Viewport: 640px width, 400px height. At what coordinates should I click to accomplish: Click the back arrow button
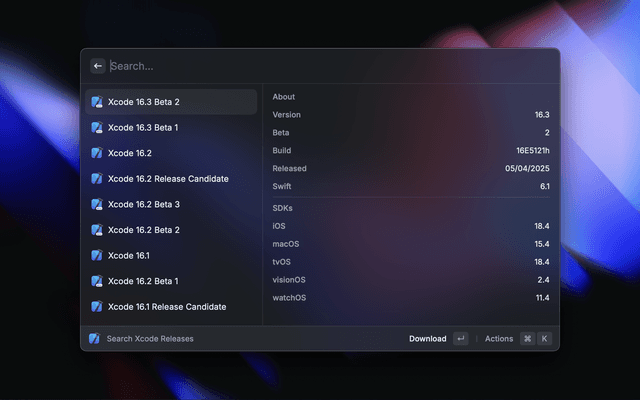coord(98,66)
